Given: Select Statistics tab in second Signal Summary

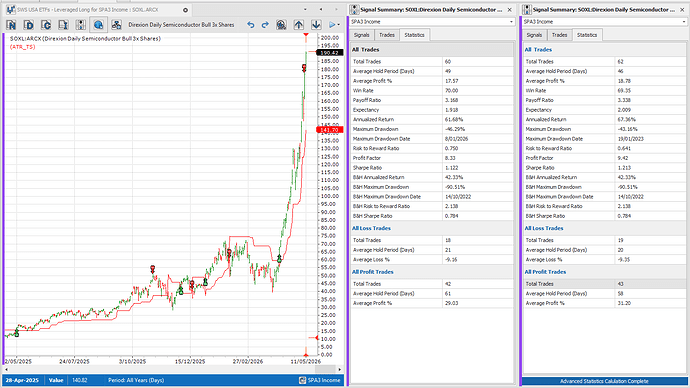Looking at the screenshot, I should (587, 35).
